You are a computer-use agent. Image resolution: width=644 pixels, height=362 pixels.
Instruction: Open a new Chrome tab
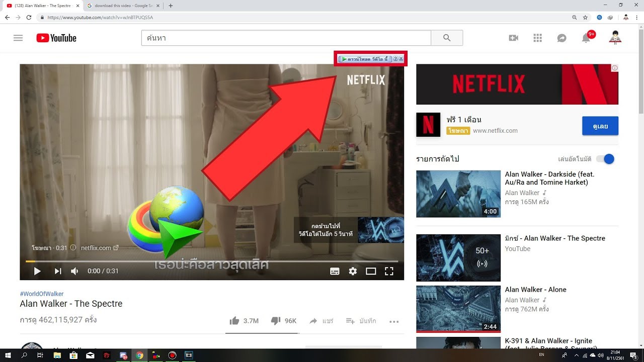(x=171, y=6)
